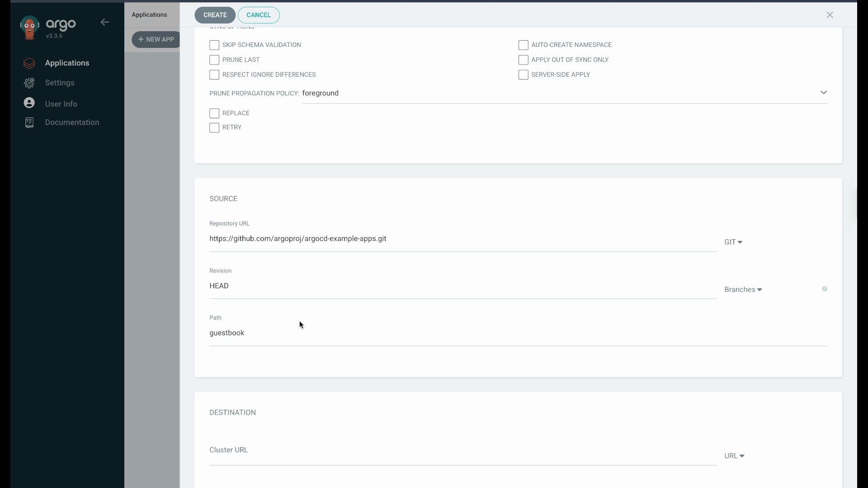Open User Info page
This screenshot has height=488, width=868.
coord(61,104)
